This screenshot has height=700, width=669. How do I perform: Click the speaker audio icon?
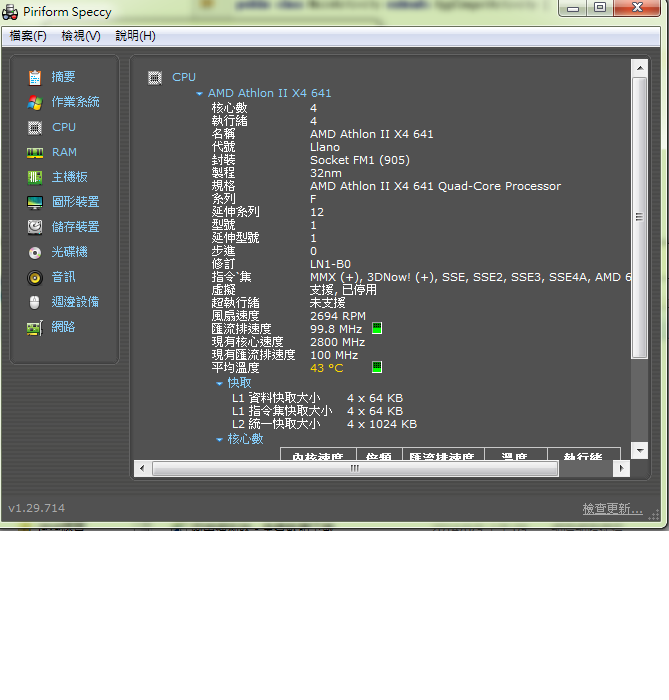[x=35, y=278]
